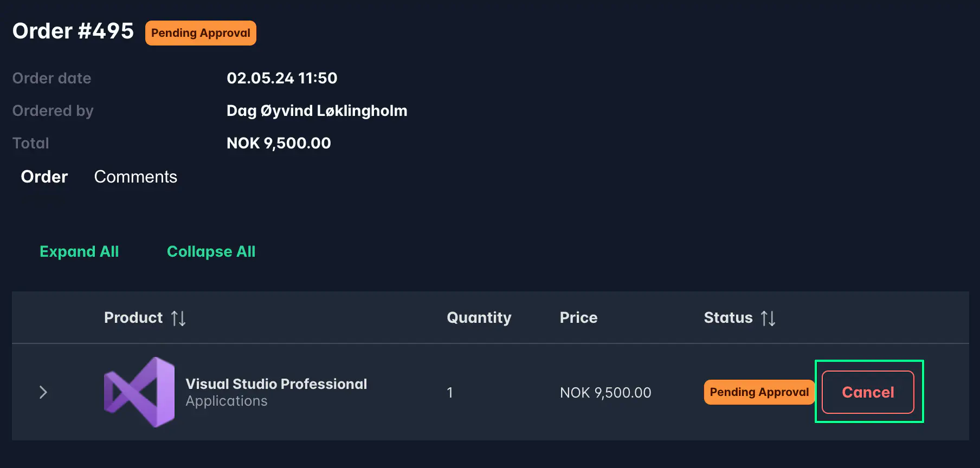
Task: Sort by Status using the arrows icon
Action: (768, 318)
